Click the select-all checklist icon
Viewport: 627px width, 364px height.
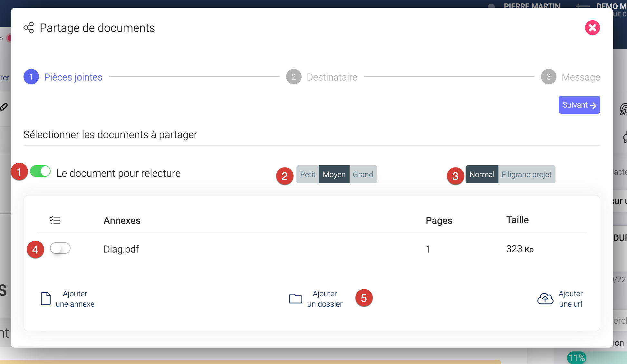(x=55, y=220)
